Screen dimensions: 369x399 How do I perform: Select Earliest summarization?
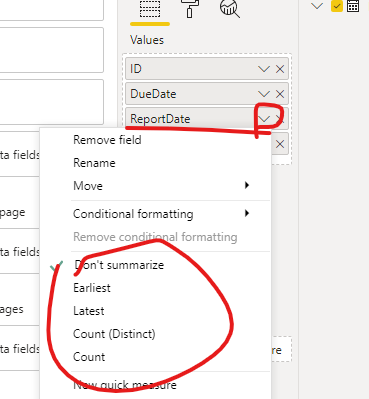[x=92, y=288]
